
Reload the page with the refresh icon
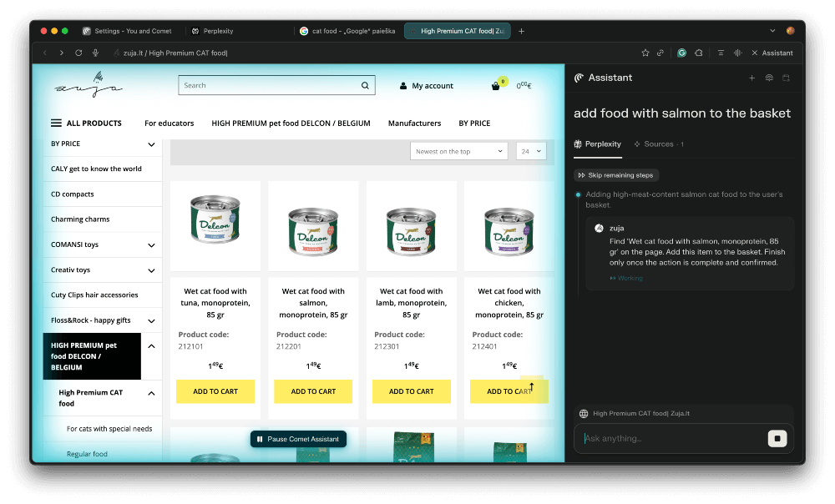point(78,53)
